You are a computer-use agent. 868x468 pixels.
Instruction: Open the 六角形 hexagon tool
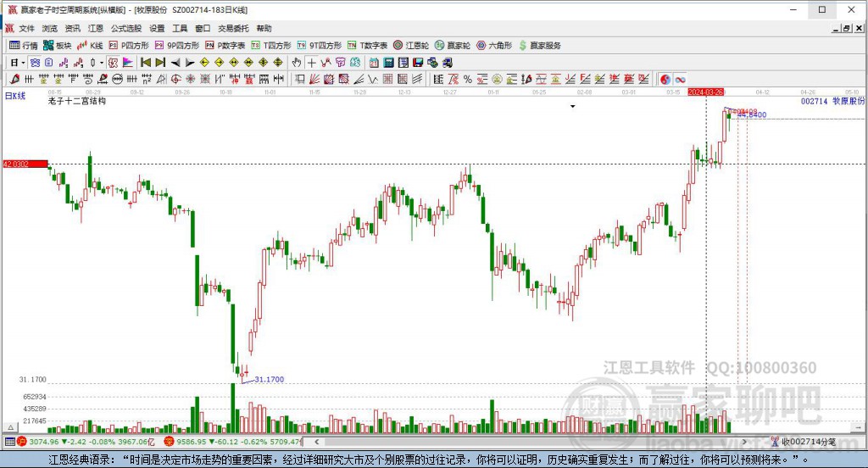(x=494, y=46)
